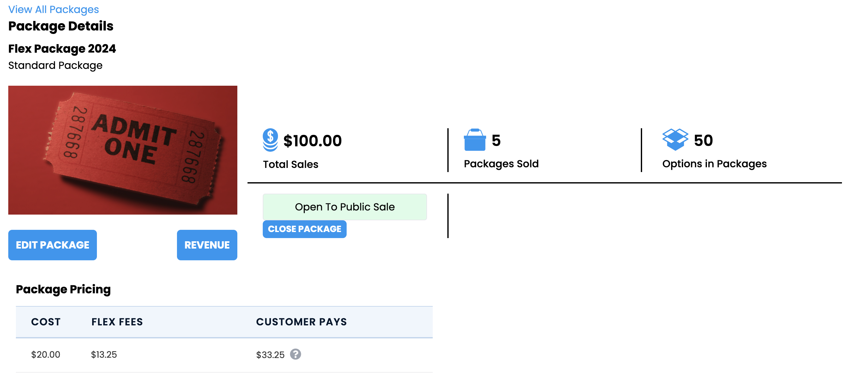Click the EDIT PACKAGE button
Image resolution: width=868 pixels, height=386 pixels.
[x=52, y=245]
